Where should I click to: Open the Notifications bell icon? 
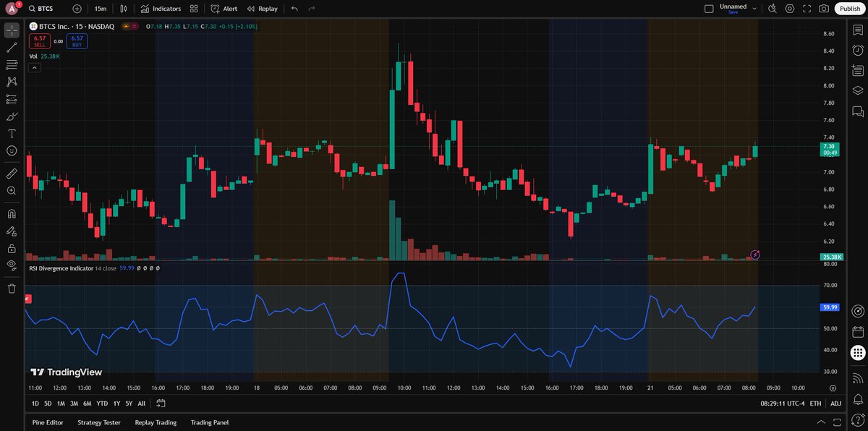coord(858,399)
